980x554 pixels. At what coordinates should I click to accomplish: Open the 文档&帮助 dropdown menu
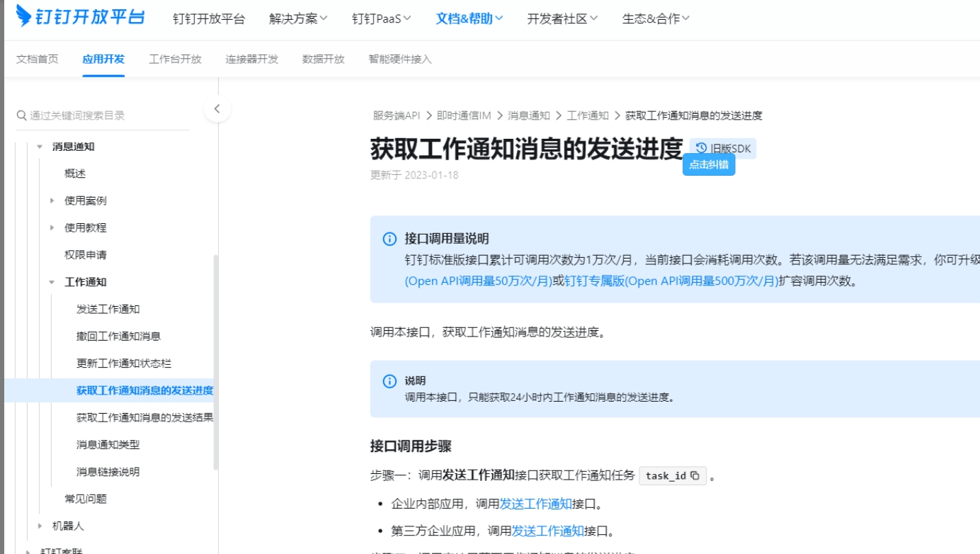click(469, 19)
